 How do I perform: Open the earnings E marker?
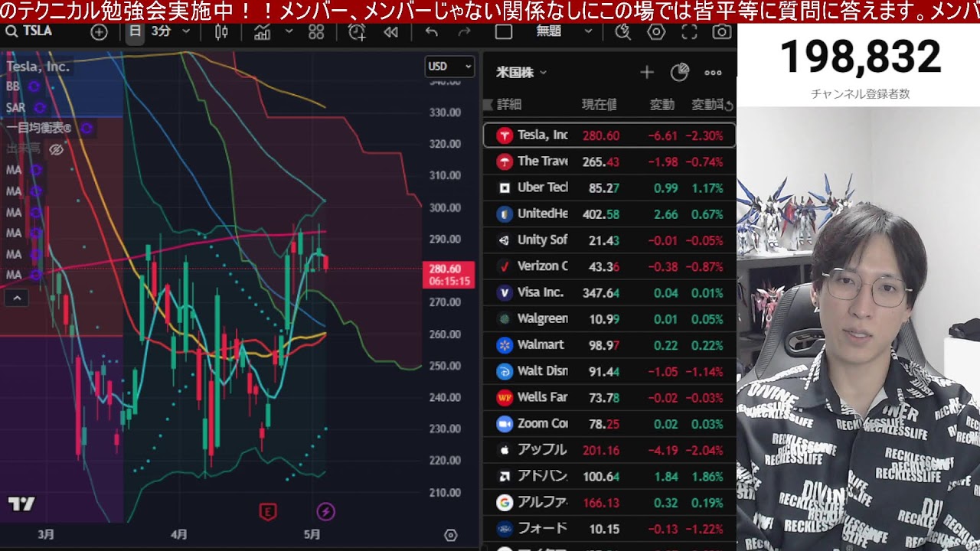[x=267, y=511]
